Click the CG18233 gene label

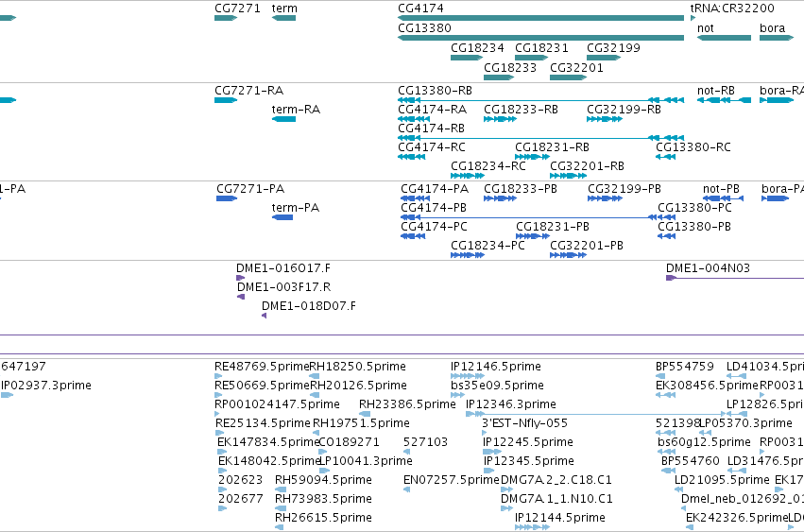[x=510, y=68]
